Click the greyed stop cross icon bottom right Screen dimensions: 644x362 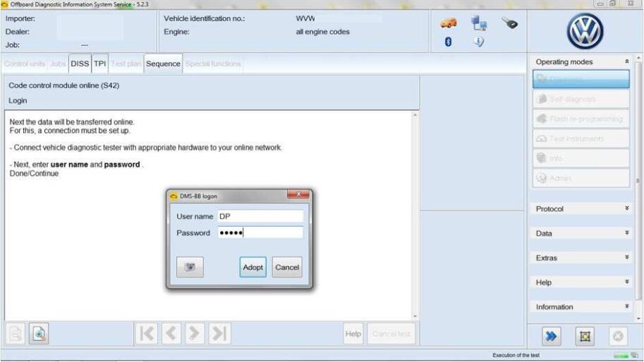(618, 337)
